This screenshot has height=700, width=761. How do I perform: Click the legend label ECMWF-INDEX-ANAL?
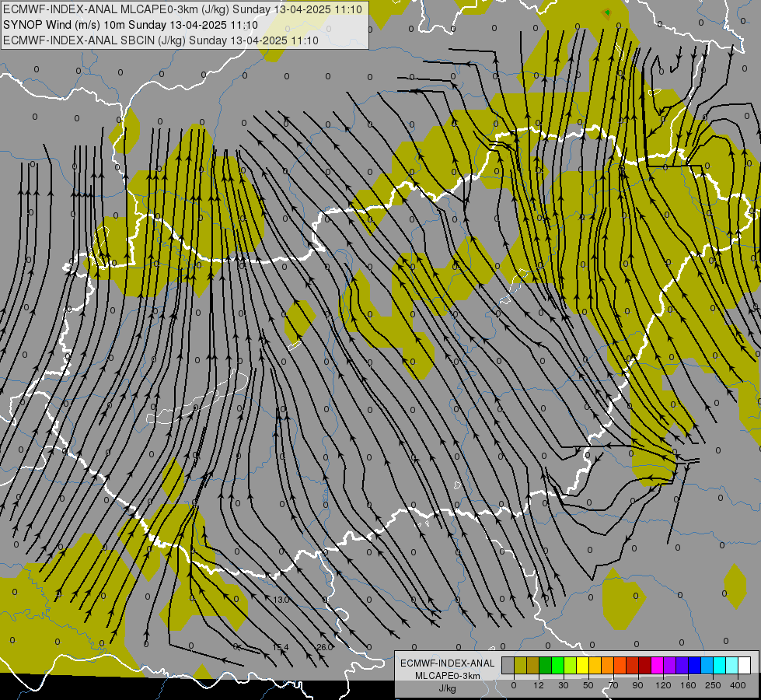click(448, 663)
